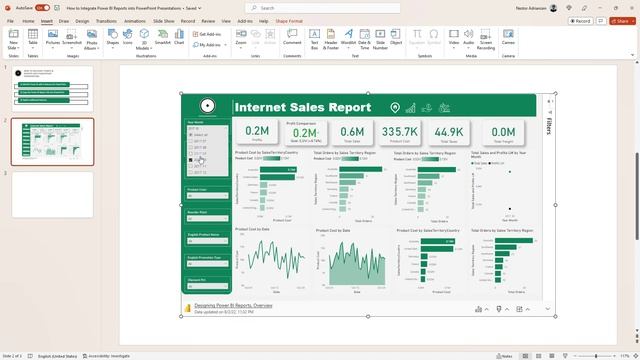Insert an Object
Image resolution: width=640 pixels, height=360 pixels.
396,37
